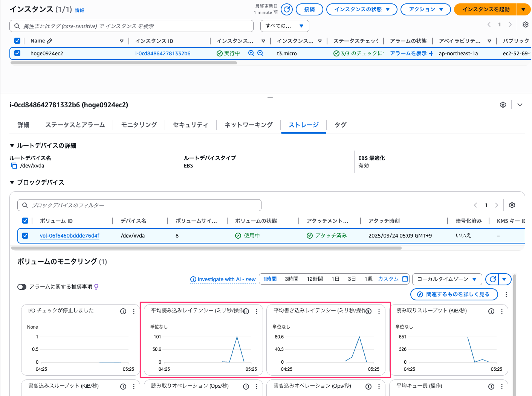This screenshot has height=396, width=532.
Task: Switch to セキュリティ tab
Action: pos(191,125)
